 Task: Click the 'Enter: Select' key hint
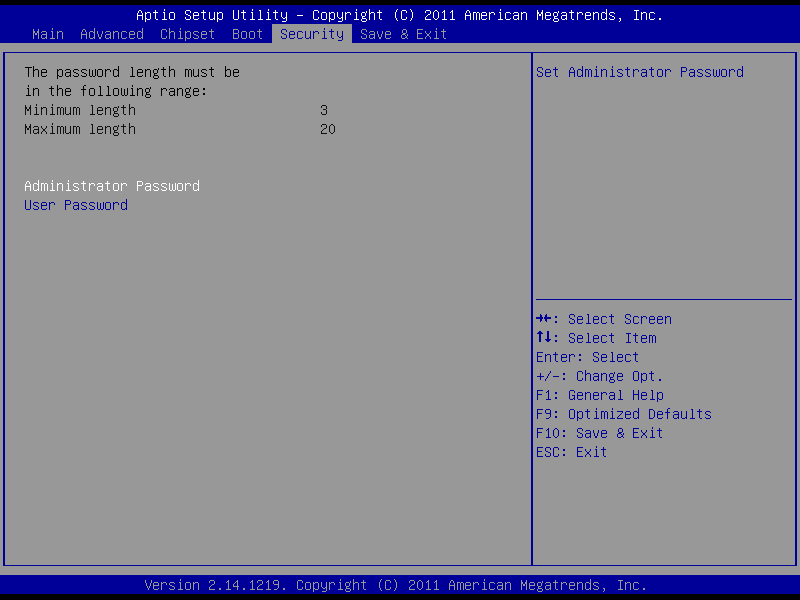tap(588, 357)
